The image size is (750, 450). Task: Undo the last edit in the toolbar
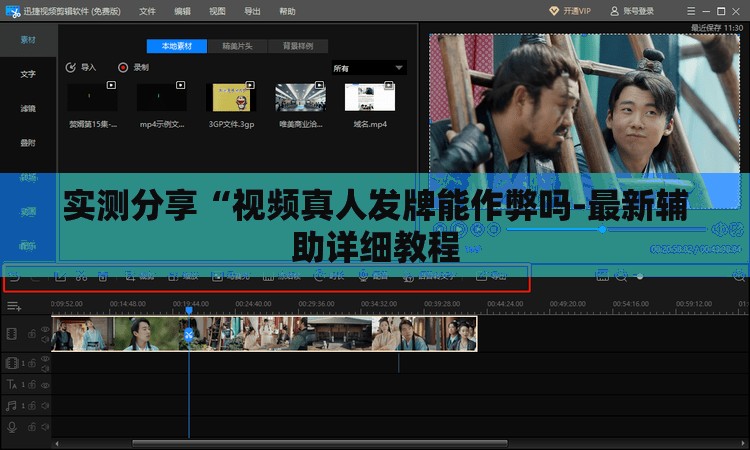tap(14, 276)
